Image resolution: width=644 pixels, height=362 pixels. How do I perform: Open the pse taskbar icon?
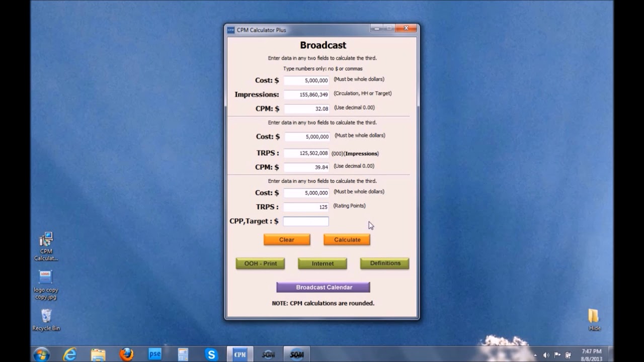[x=154, y=354]
